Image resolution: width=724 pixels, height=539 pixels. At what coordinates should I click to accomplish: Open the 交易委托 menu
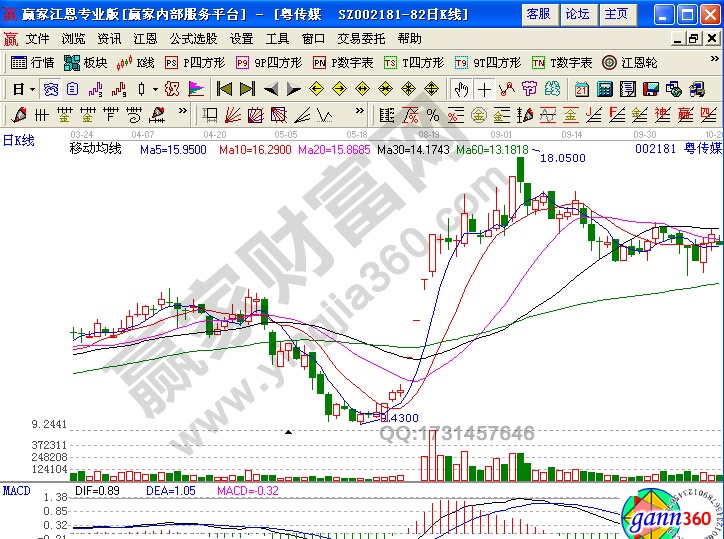362,38
